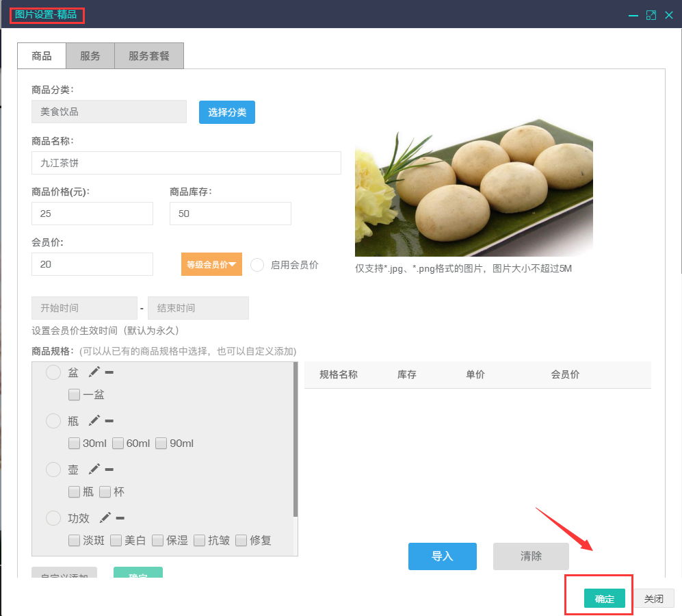Check the 60ml checkbox
The height and width of the screenshot is (616, 682).
coord(118,443)
